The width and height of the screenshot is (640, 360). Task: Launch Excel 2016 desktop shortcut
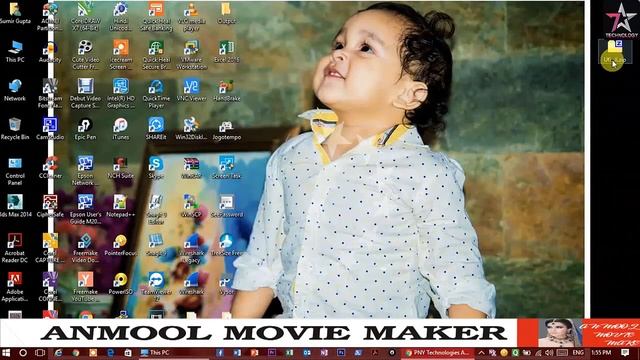pos(226,51)
